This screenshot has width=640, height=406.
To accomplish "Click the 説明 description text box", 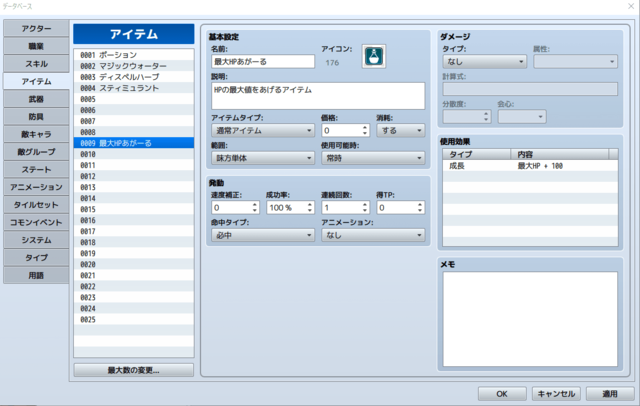I will point(318,96).
